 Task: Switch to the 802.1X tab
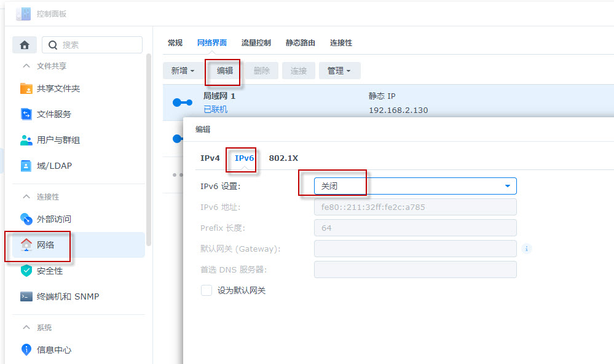coord(283,158)
